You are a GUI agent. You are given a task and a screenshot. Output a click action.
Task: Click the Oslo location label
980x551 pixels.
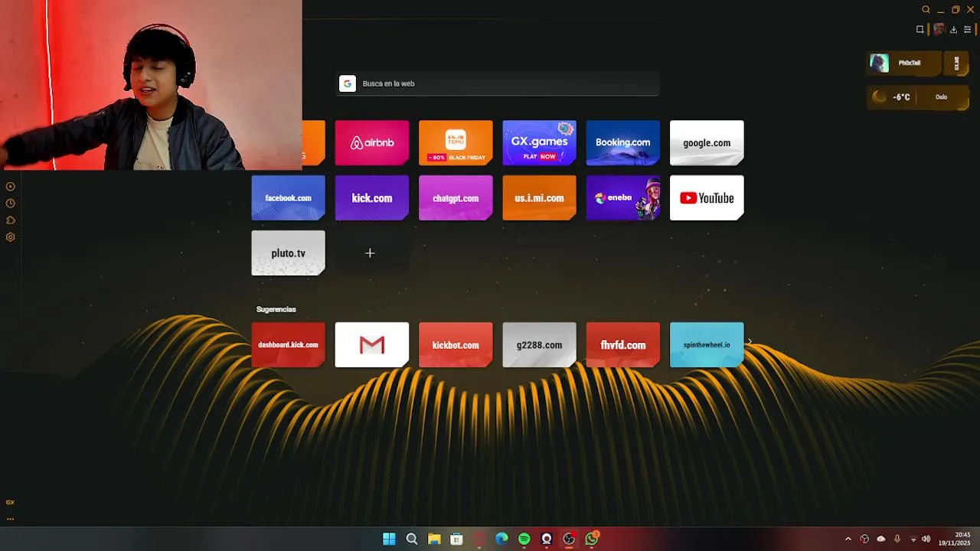[941, 97]
